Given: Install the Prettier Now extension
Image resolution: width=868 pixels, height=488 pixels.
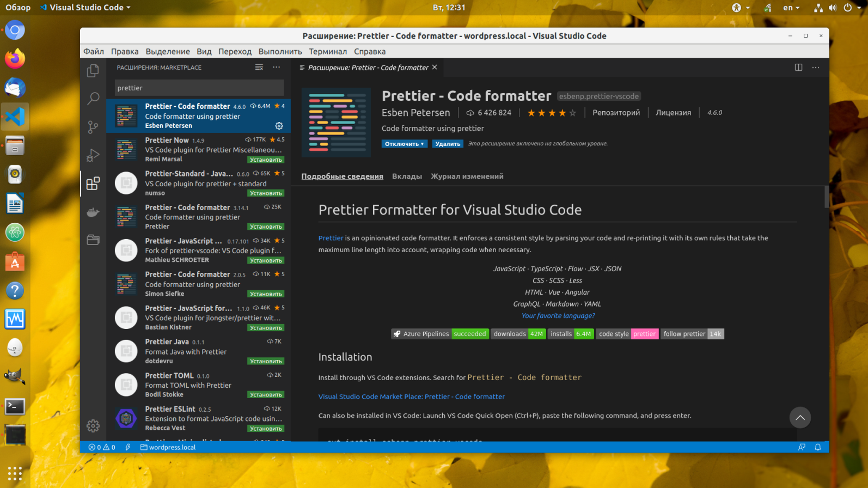Looking at the screenshot, I should click(266, 160).
